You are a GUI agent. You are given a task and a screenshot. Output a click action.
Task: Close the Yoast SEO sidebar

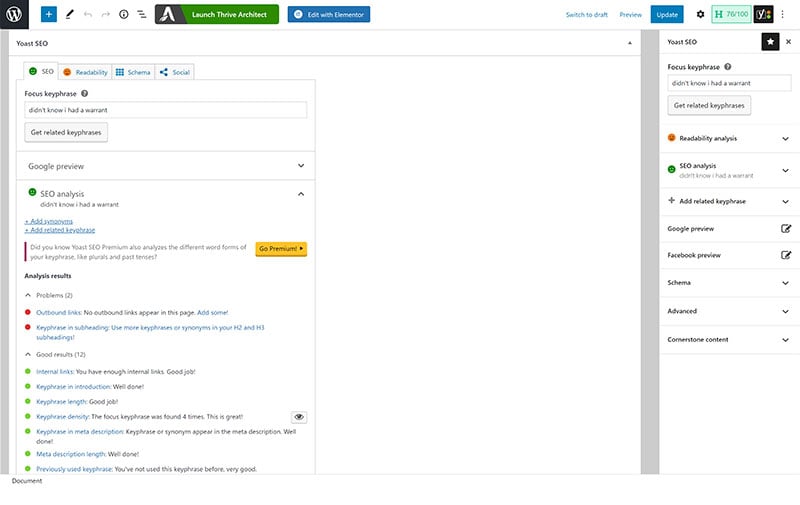click(788, 42)
